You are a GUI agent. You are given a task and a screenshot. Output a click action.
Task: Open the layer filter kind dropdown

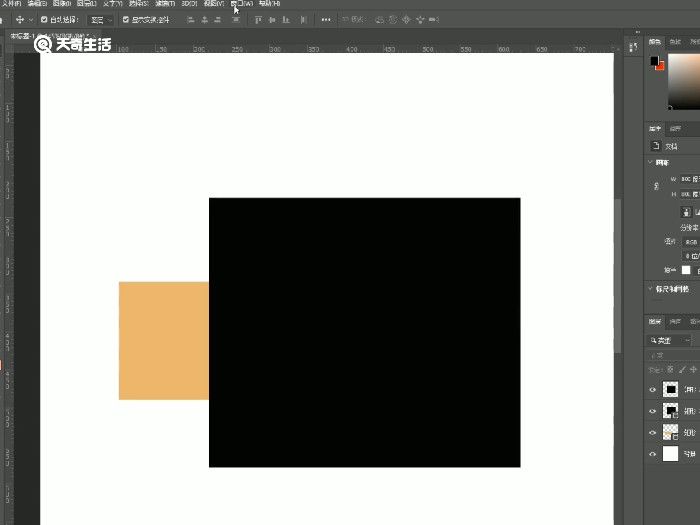tap(669, 341)
